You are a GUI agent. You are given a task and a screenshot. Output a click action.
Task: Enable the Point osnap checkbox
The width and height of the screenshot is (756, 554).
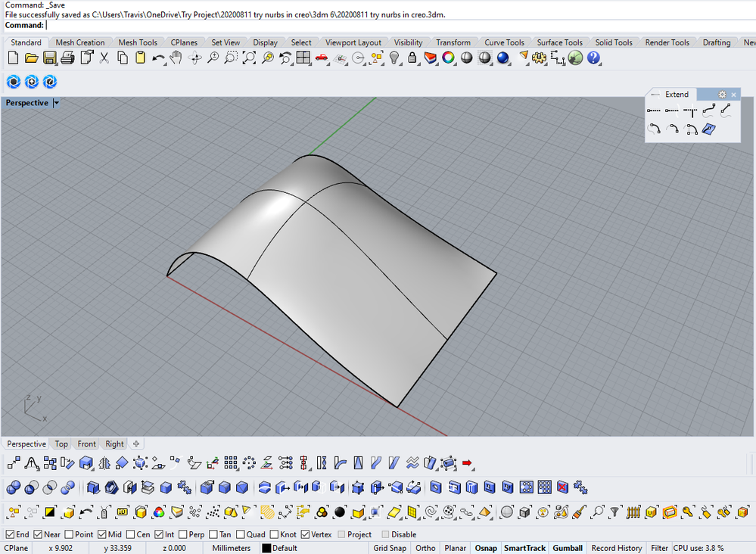(69, 534)
